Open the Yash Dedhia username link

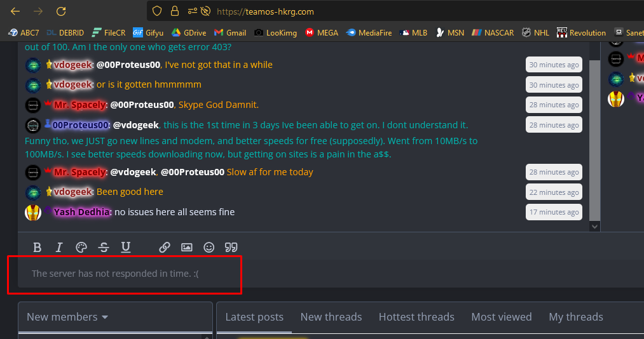(82, 212)
